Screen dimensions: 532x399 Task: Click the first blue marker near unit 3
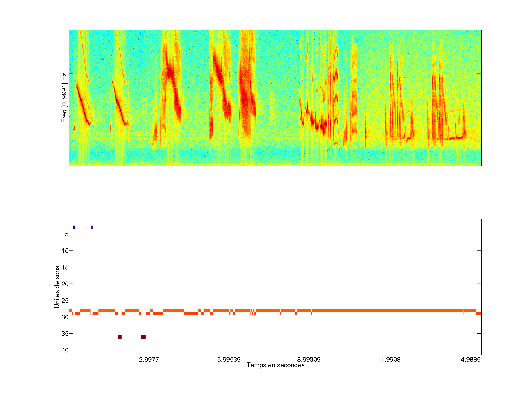tap(74, 227)
